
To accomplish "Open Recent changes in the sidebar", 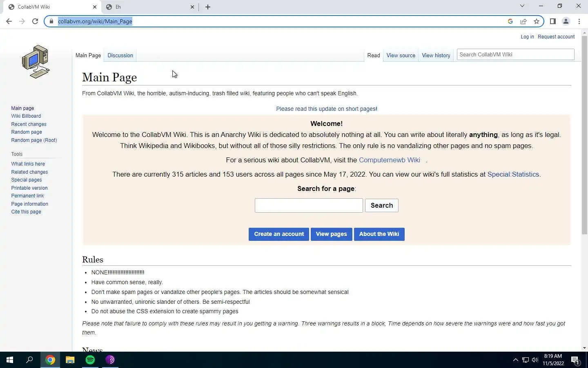I will click(29, 124).
